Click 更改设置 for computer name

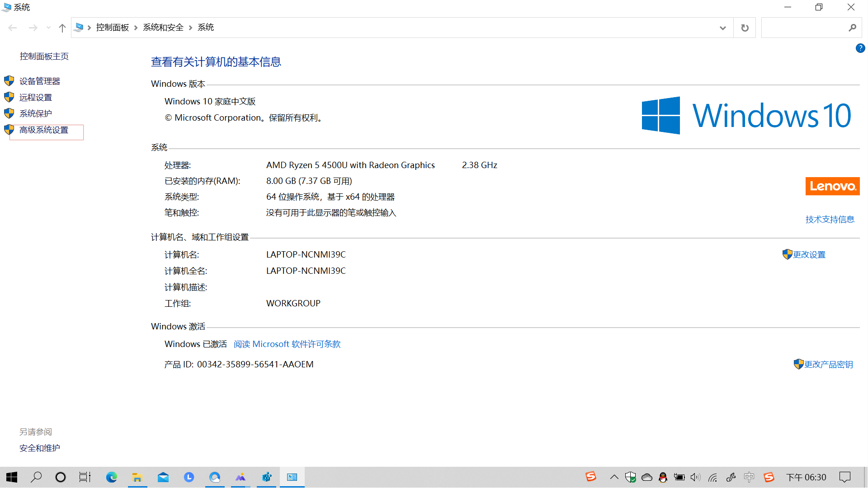point(809,255)
